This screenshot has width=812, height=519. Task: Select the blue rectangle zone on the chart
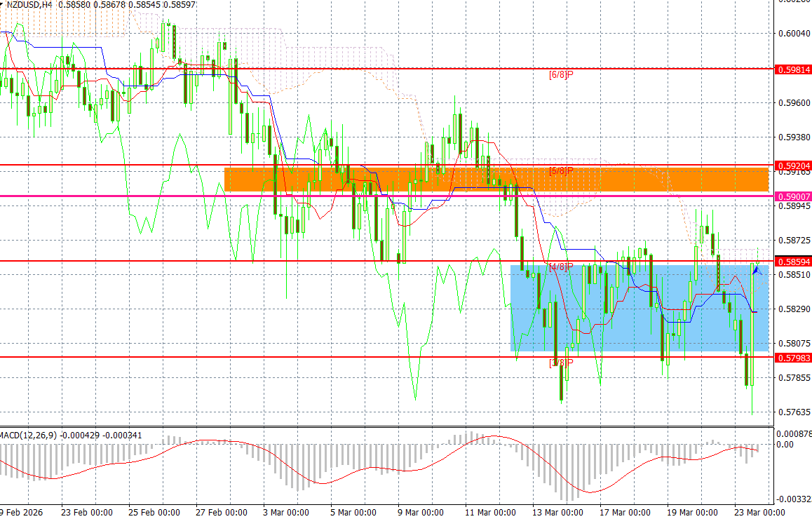coord(640,308)
